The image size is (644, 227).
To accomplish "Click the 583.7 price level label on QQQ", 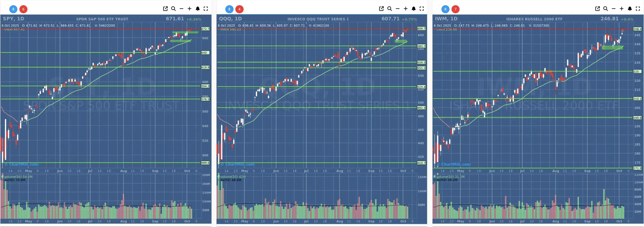I will [421, 46].
